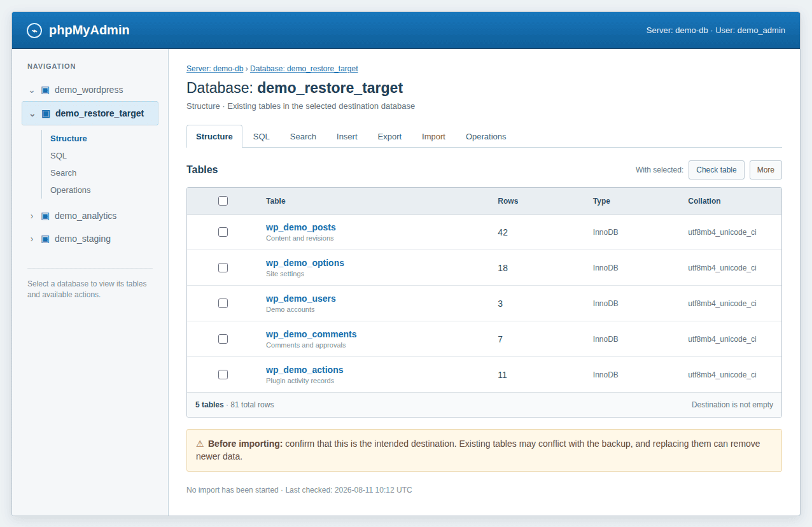Click the 'No import has been started' status line
This screenshot has width=812, height=527.
[299, 490]
